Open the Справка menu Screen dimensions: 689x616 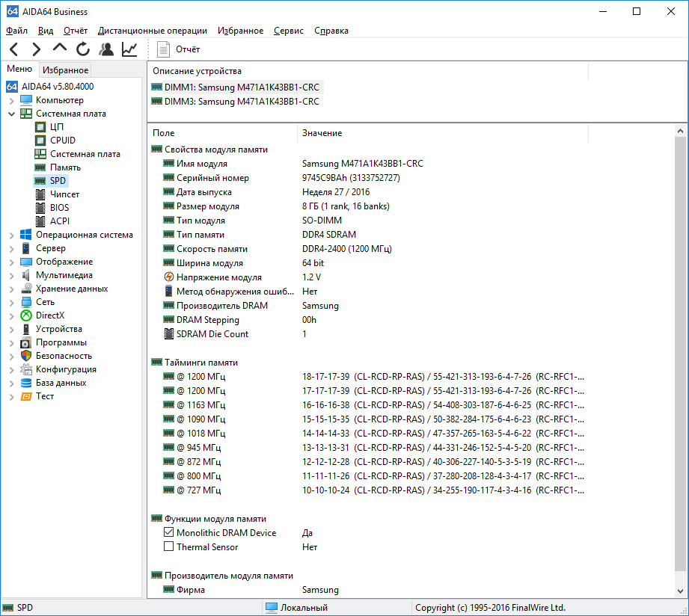coord(331,31)
